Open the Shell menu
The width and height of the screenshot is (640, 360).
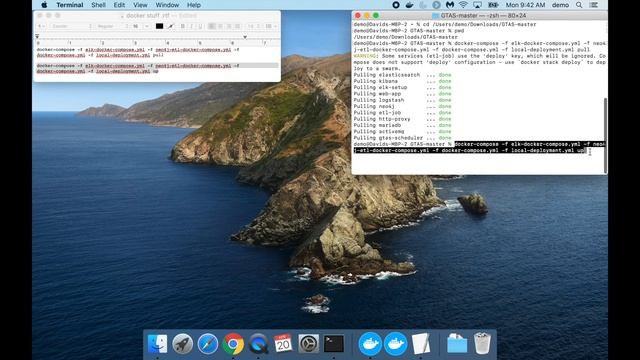click(98, 5)
